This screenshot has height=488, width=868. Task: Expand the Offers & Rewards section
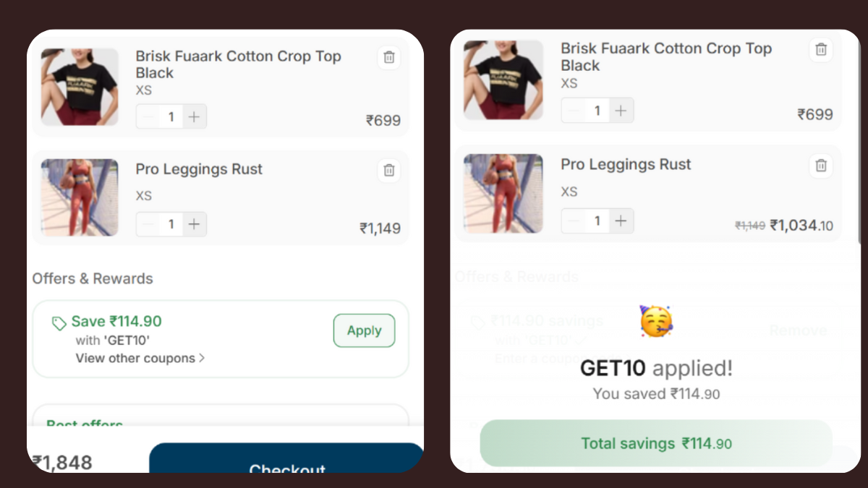coord(92,278)
